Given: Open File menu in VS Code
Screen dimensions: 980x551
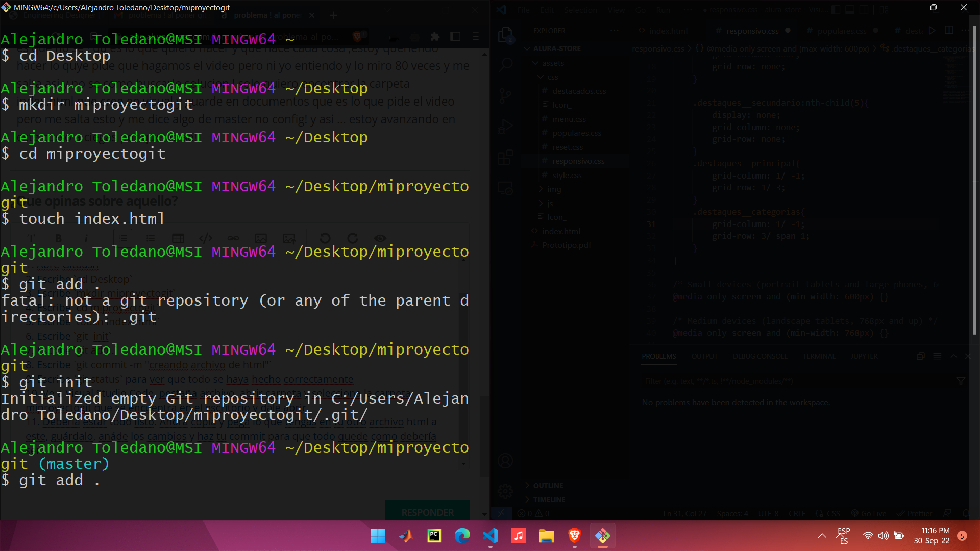Looking at the screenshot, I should pyautogui.click(x=523, y=10).
